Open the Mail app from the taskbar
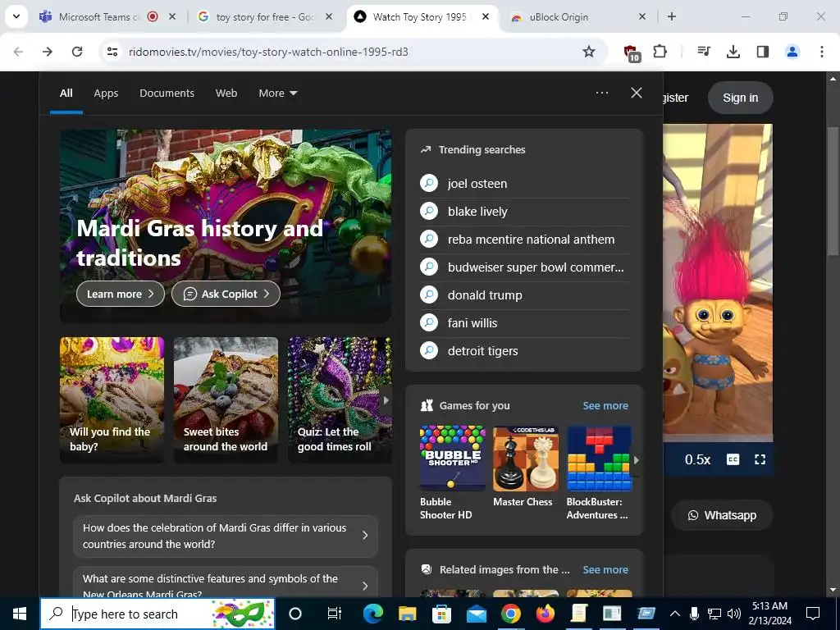Image resolution: width=840 pixels, height=630 pixels. coord(477,614)
